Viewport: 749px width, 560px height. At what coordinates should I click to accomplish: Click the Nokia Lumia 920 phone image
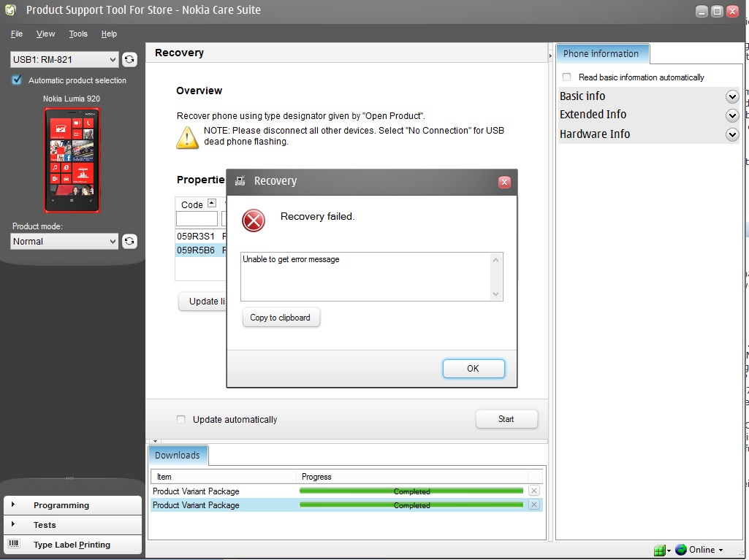click(x=72, y=160)
